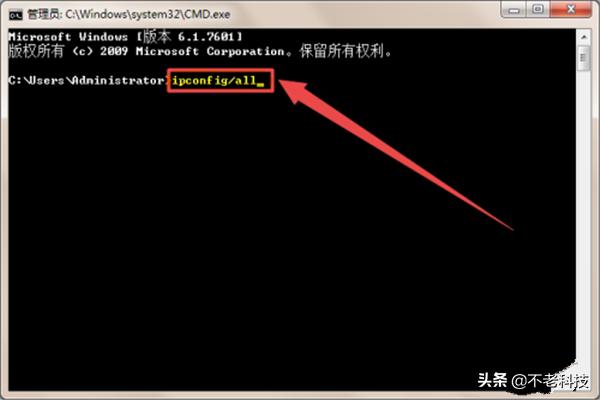
Task: Click the 保留所有权利 text
Action: click(x=342, y=51)
